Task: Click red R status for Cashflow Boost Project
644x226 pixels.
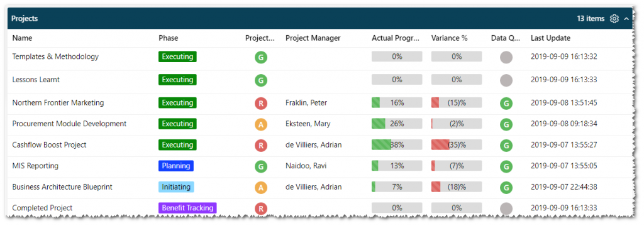Action: pos(261,145)
